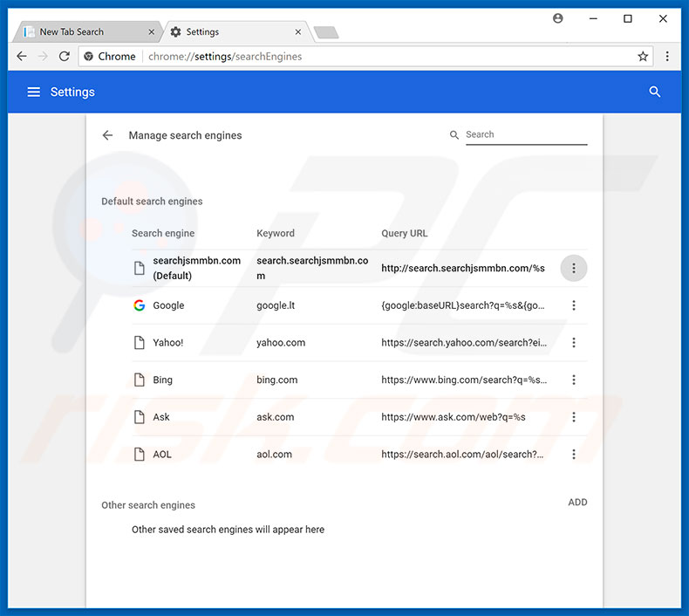
Task: Click the Keyword column header
Action: (x=276, y=233)
